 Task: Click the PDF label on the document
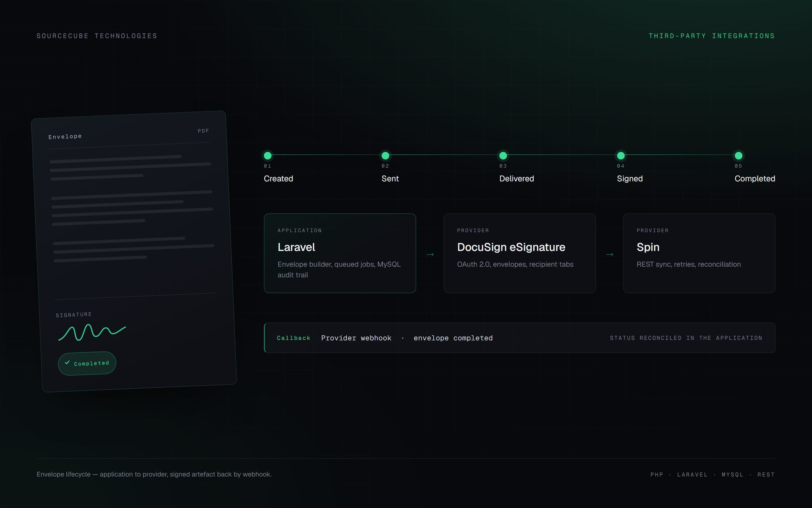pyautogui.click(x=203, y=131)
